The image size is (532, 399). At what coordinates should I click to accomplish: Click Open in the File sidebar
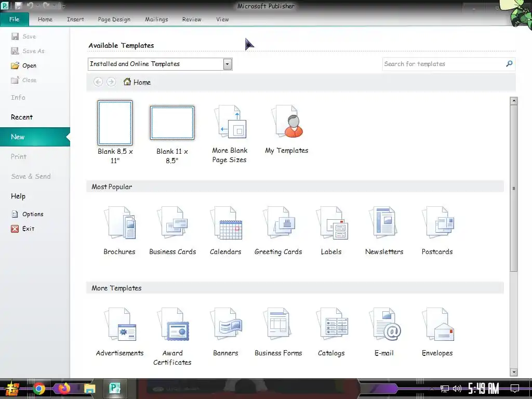(24, 65)
